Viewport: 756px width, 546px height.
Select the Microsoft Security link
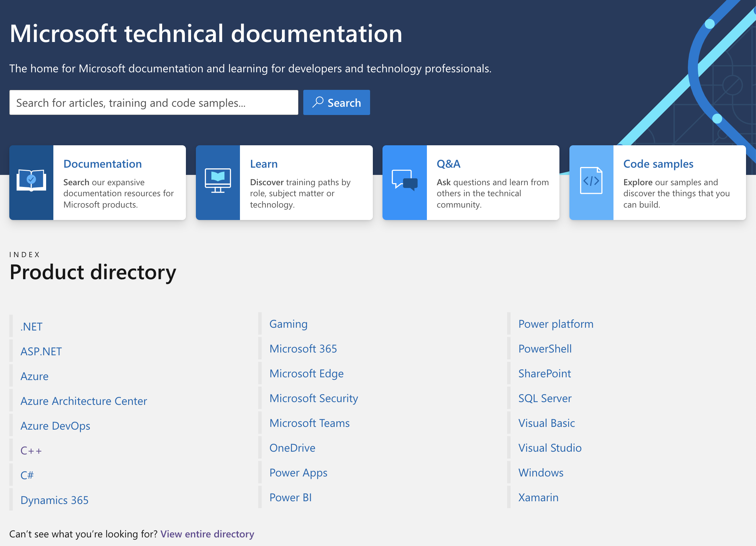[x=314, y=398]
